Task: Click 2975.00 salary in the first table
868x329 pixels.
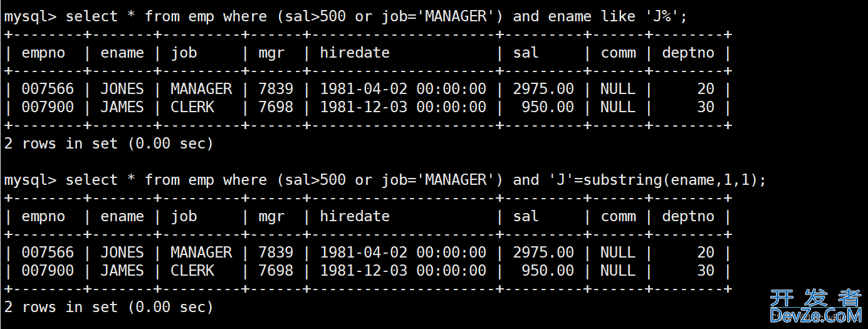Action: coord(543,89)
